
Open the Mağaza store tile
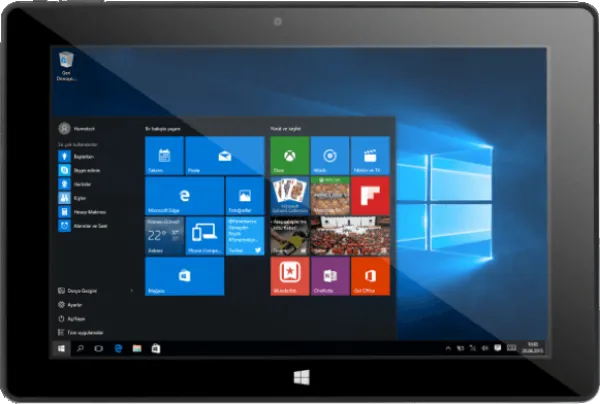click(x=184, y=276)
